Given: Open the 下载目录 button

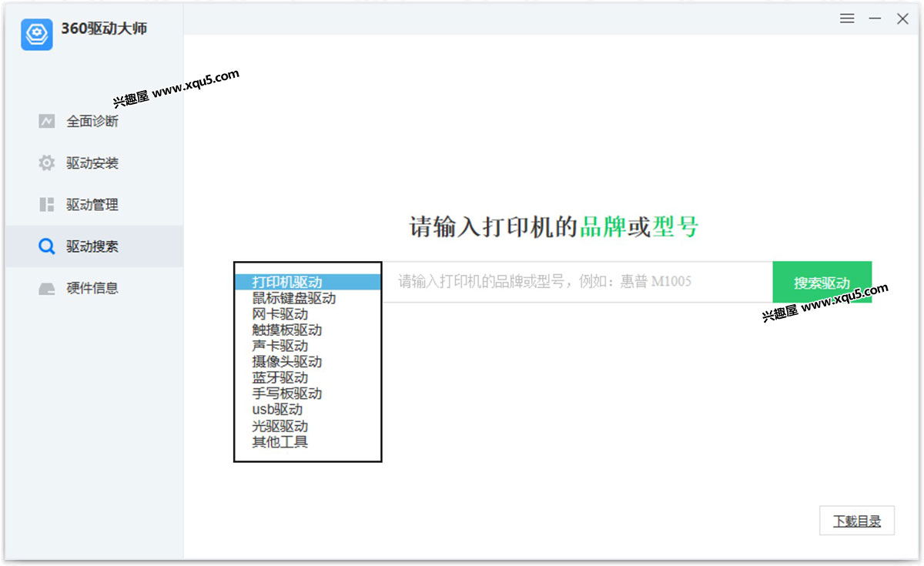Looking at the screenshot, I should tap(857, 521).
